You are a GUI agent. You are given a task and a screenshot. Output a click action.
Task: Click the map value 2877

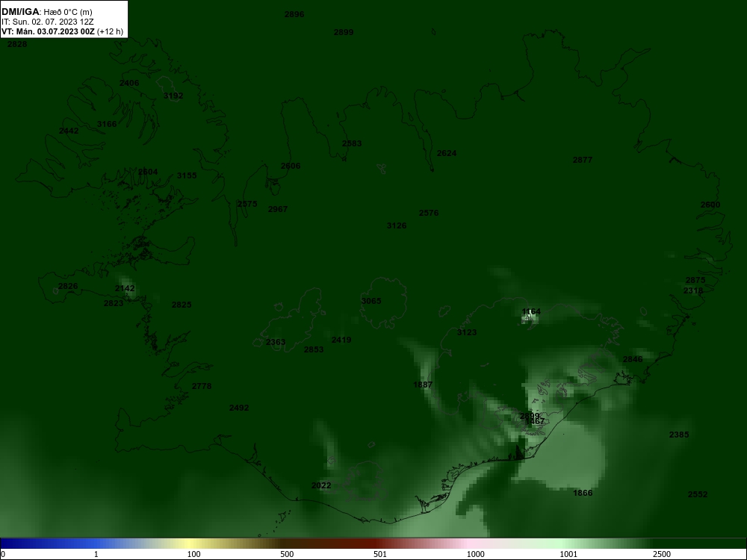583,160
